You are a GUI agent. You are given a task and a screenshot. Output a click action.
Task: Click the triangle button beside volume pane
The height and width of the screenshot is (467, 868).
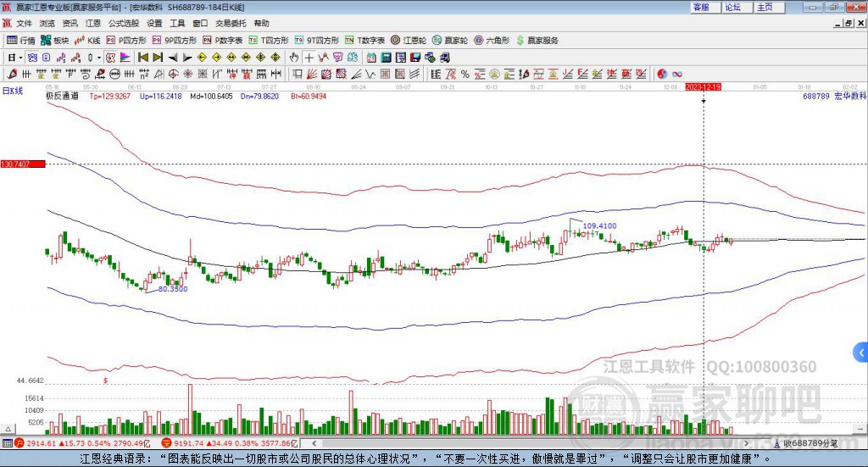click(x=8, y=429)
